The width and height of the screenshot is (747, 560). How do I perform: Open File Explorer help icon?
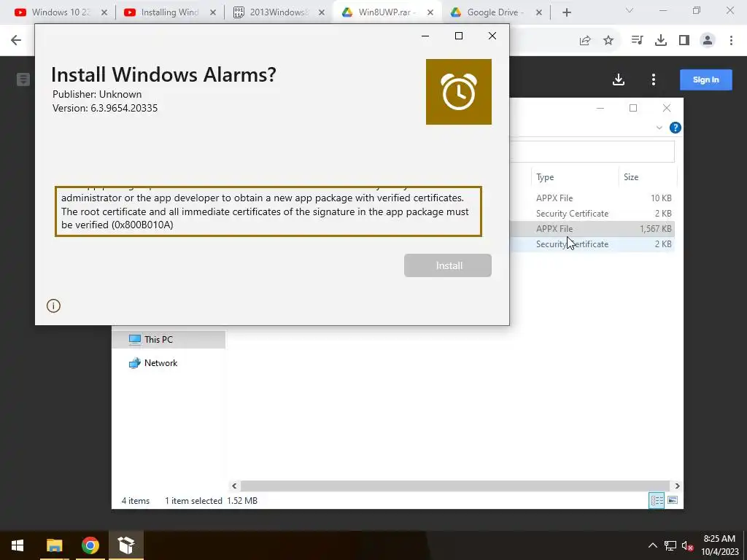(675, 128)
